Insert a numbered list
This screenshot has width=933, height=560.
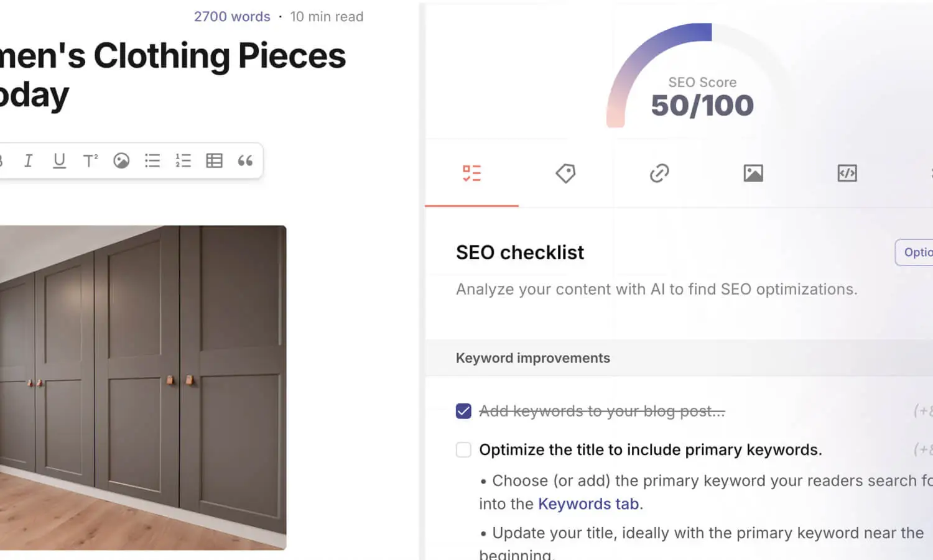click(183, 161)
